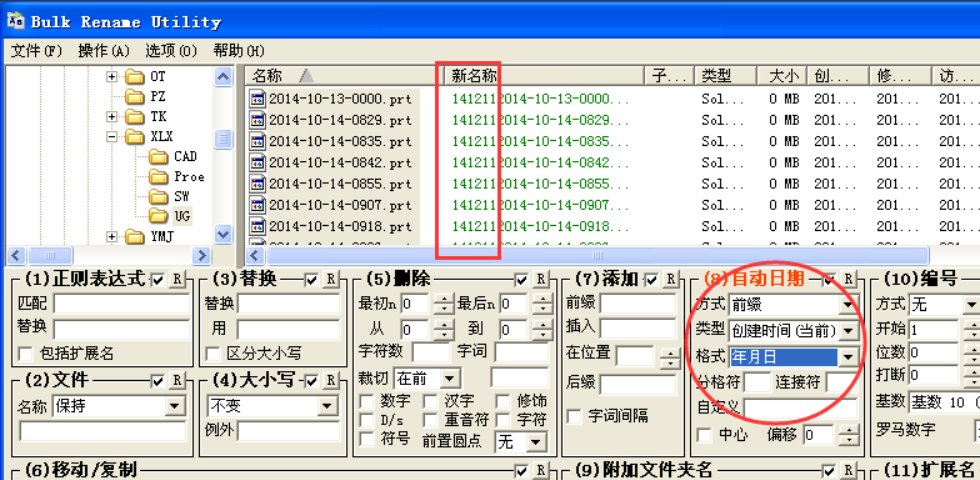Click the folder tree vertical scrollbar thumb
Image resolution: width=980 pixels, height=480 pixels.
coord(223,139)
